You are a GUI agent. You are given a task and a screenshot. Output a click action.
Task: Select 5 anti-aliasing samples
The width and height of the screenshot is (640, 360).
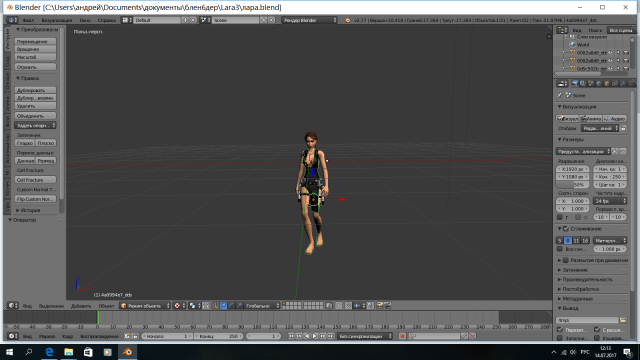tap(560, 241)
